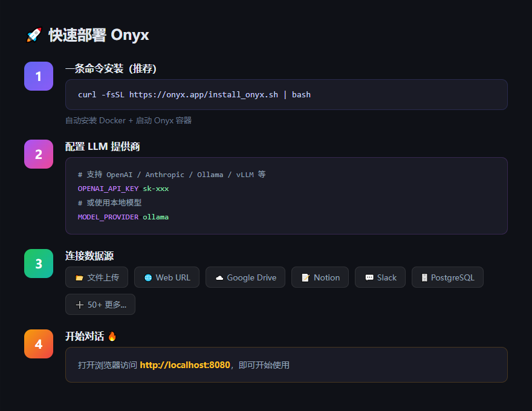Screen dimensions: 532x411
Task: Click the orange step 4 badge
Action: pyautogui.click(x=39, y=344)
